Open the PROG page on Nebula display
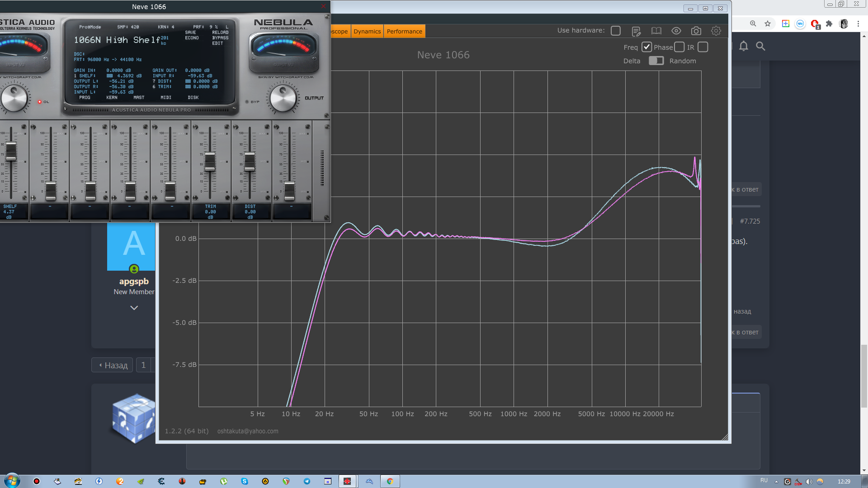This screenshot has width=868, height=488. [x=85, y=98]
